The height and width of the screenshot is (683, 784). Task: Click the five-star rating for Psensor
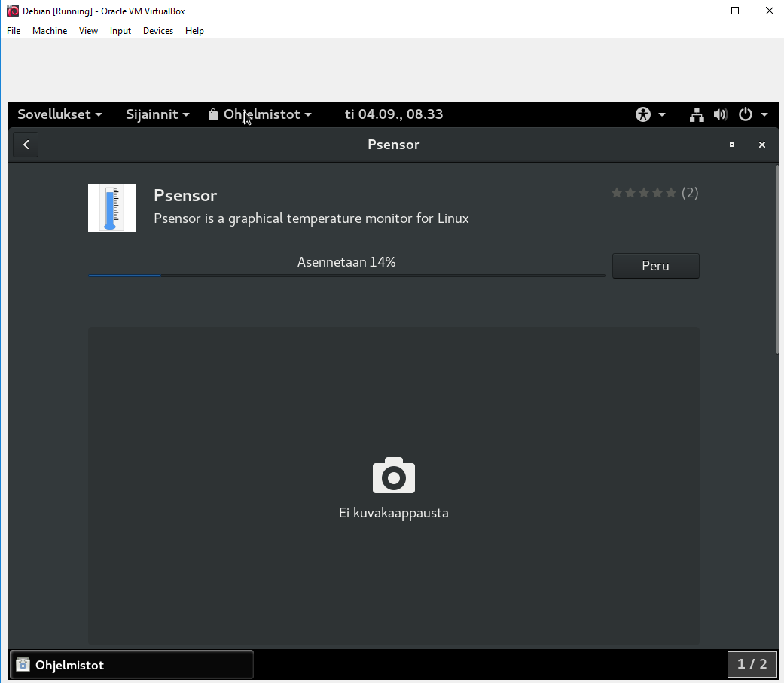coord(644,193)
